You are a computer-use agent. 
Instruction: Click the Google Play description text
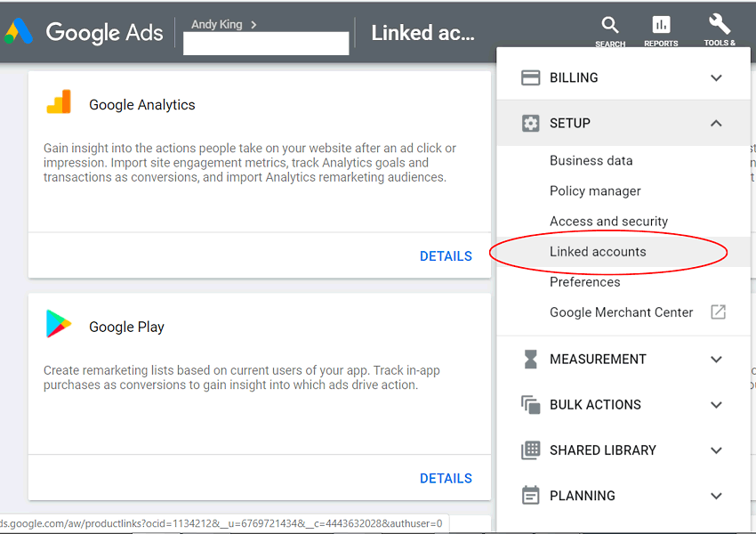pos(242,377)
